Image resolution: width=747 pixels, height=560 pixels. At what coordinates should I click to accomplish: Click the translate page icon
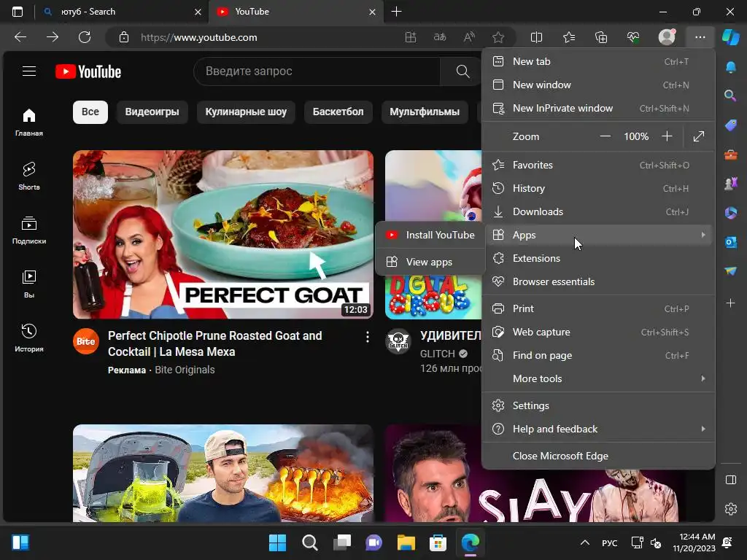(x=440, y=37)
